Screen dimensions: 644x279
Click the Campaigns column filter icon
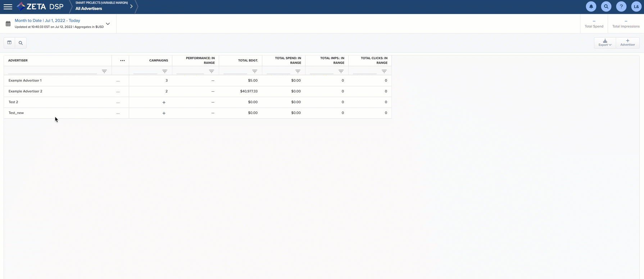click(x=165, y=71)
